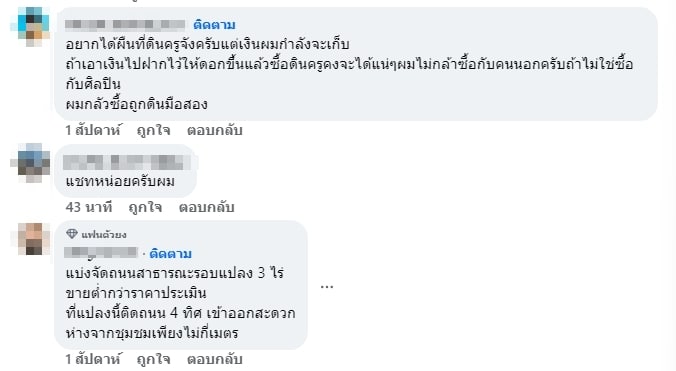Open the avatar of the แฟนตัวยง commenter

31,239
